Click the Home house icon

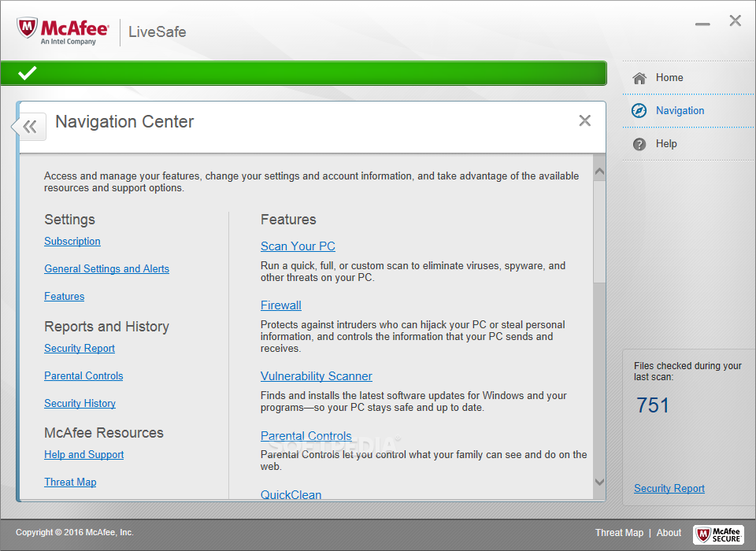(x=639, y=78)
